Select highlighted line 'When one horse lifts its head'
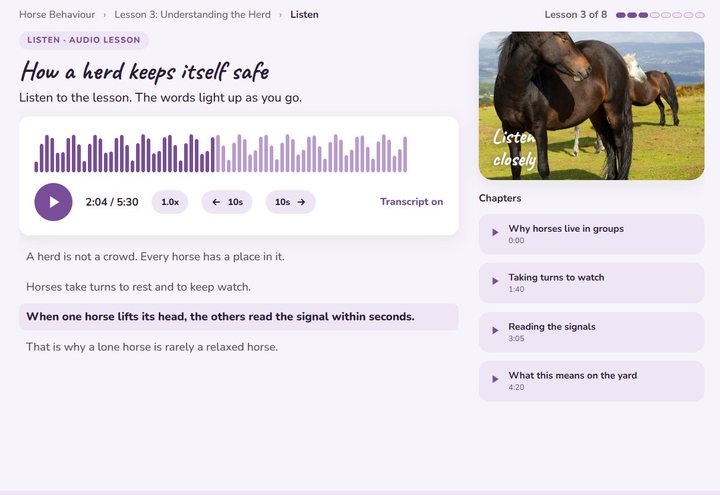 tap(239, 317)
